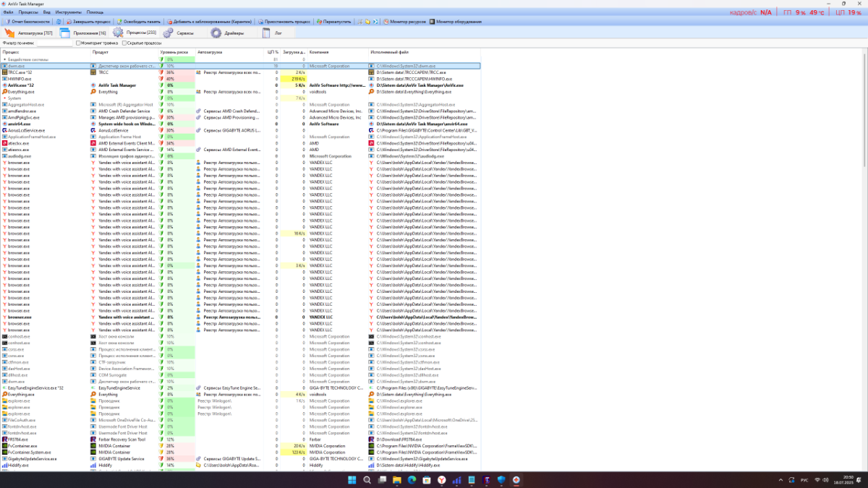The height and width of the screenshot is (488, 868).
Task: Switch to Автозагрузка [707] tab
Action: [29, 33]
